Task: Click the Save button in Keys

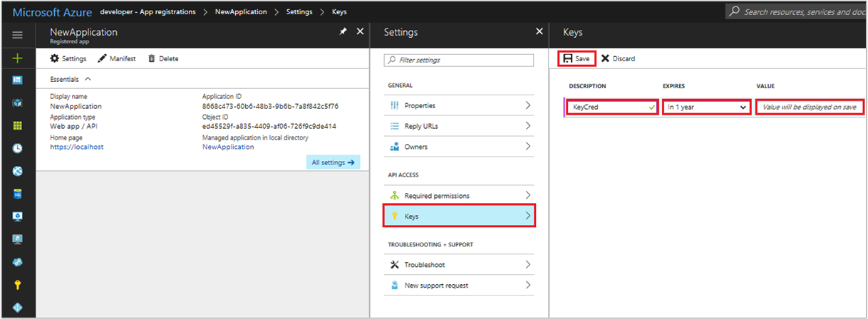Action: click(577, 58)
